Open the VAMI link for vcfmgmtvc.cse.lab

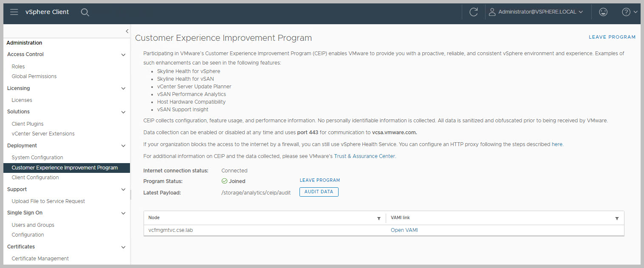(x=404, y=230)
